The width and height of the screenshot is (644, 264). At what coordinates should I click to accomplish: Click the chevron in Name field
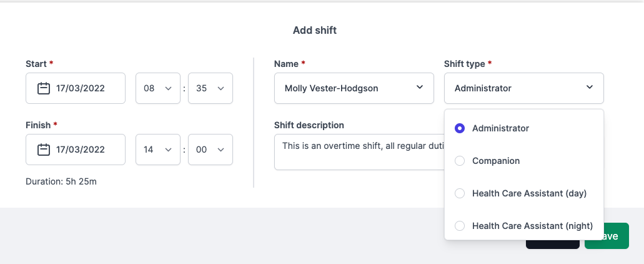click(420, 88)
